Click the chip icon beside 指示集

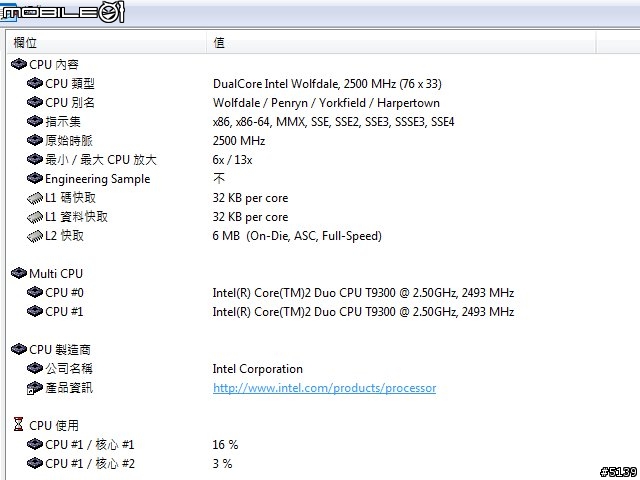(x=35, y=121)
